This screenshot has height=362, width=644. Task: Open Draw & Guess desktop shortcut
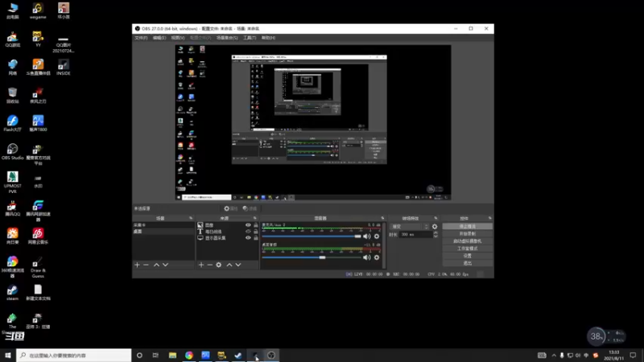(x=38, y=268)
